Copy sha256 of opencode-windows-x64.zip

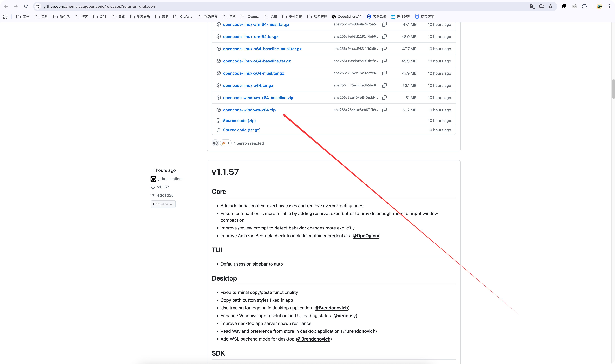pos(384,110)
